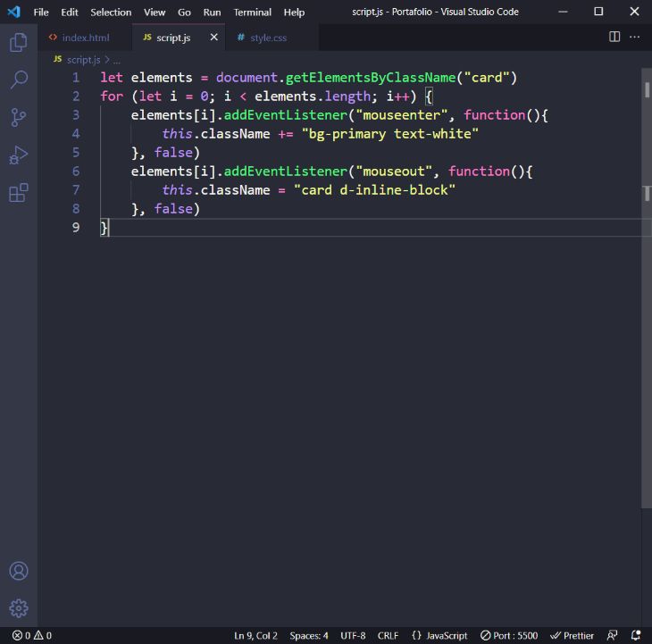Open the Selection menu
The image size is (652, 644).
click(x=111, y=12)
